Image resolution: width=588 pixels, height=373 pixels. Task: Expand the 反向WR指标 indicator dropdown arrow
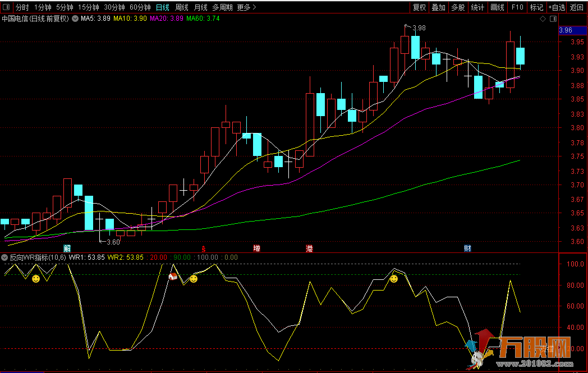tap(4, 257)
